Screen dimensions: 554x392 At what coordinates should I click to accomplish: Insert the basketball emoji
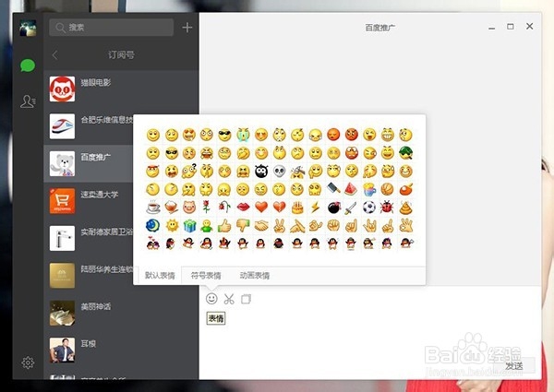(x=388, y=189)
